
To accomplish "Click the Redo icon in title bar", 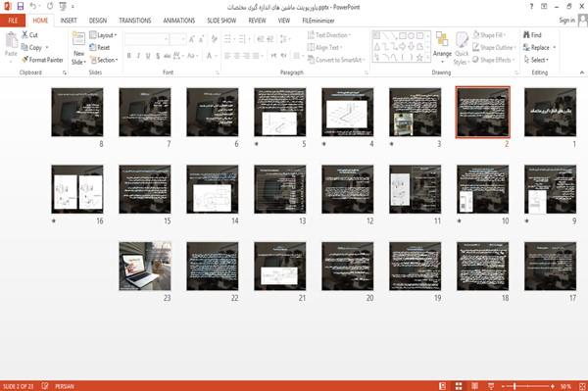I will 50,6.
